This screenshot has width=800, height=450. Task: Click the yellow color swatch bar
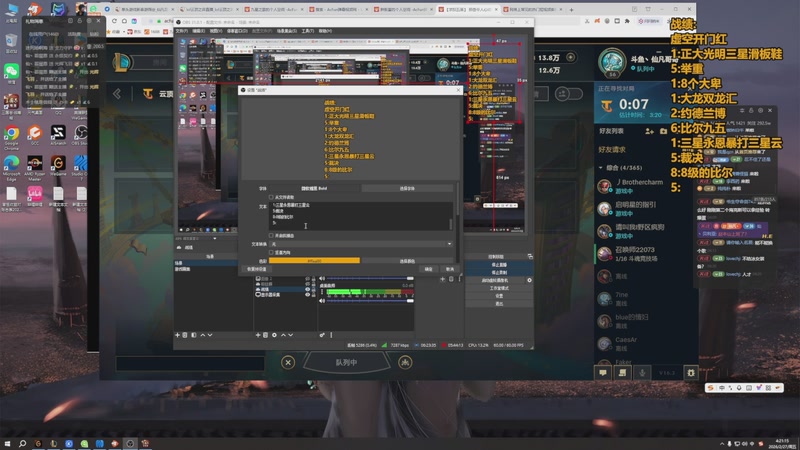314,261
